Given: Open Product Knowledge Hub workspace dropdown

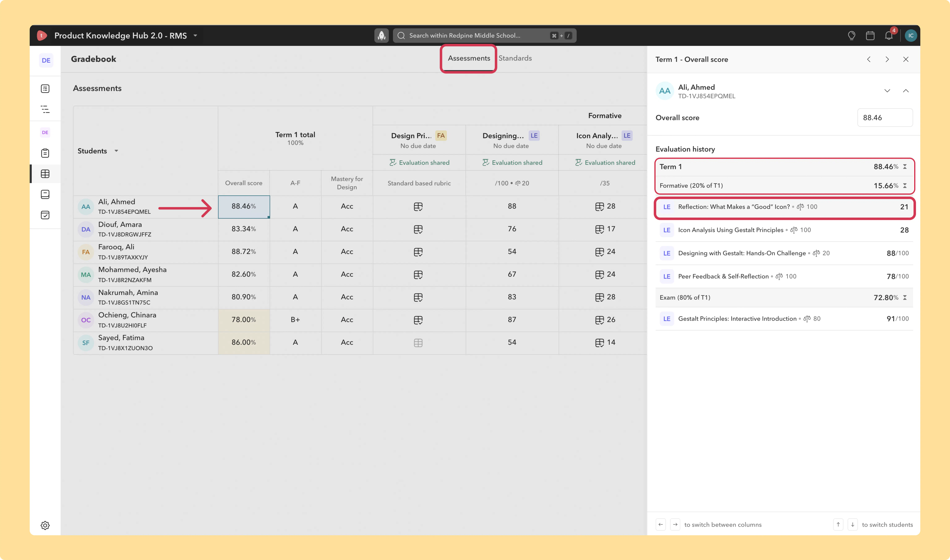Looking at the screenshot, I should [195, 36].
